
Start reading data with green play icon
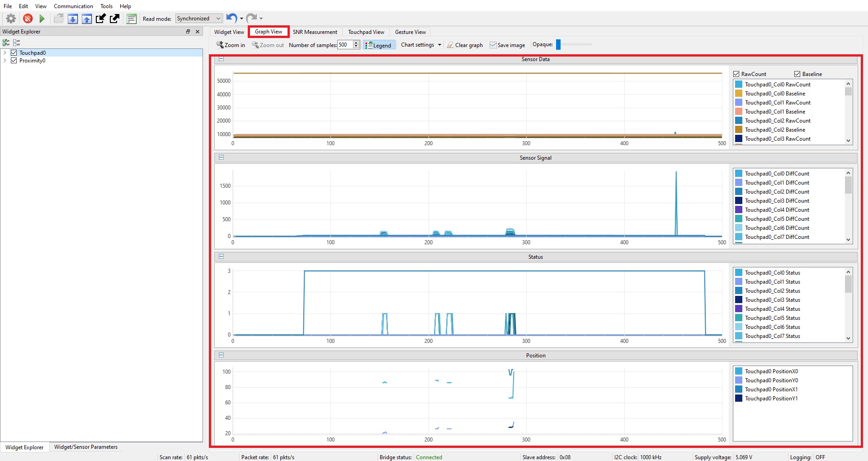click(42, 19)
